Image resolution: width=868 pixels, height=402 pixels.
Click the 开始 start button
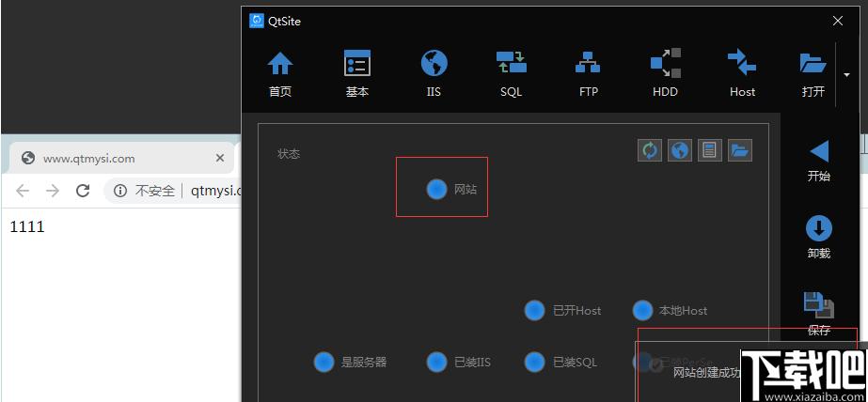point(819,162)
